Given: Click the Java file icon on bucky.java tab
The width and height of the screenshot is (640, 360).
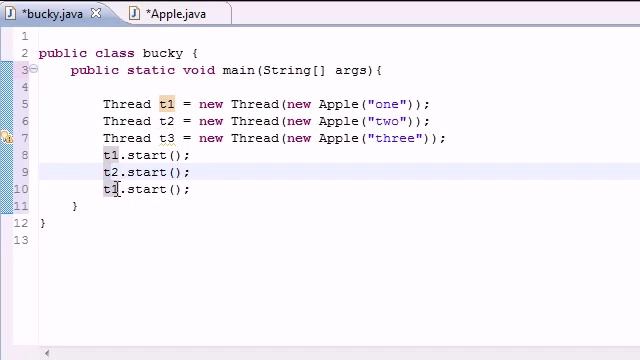Looking at the screenshot, I should tap(11, 13).
